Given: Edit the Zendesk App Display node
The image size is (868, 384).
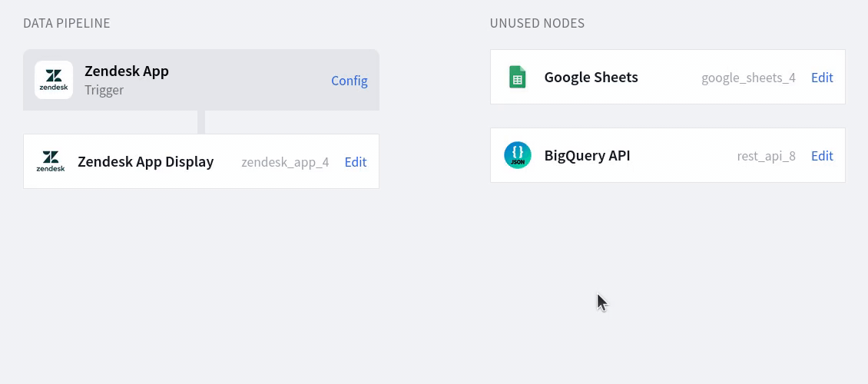Looking at the screenshot, I should (x=355, y=162).
